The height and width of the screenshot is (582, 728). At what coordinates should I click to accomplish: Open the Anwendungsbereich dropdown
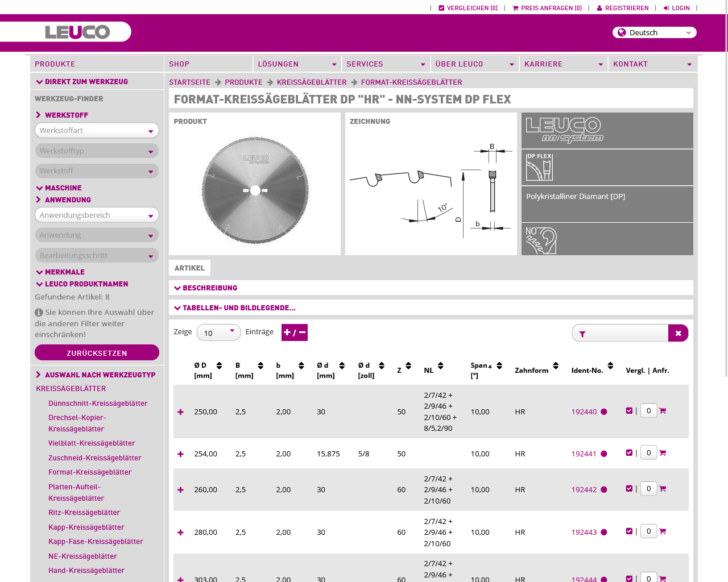(x=97, y=215)
